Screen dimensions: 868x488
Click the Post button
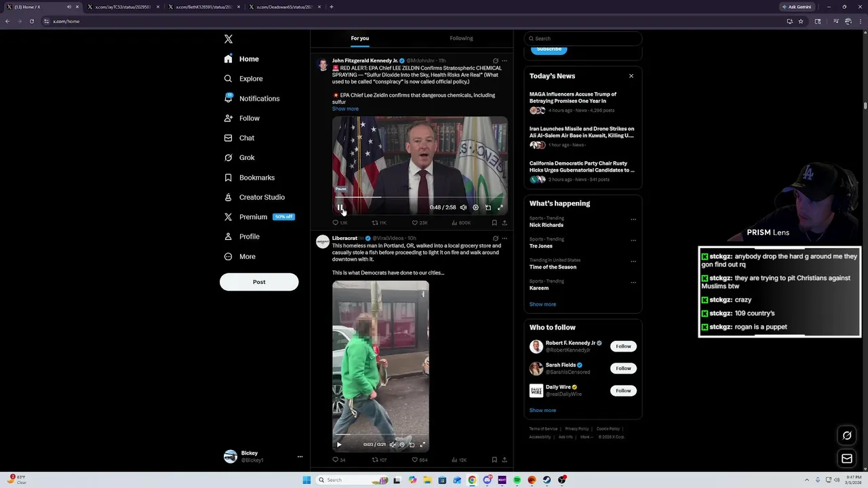coord(259,282)
